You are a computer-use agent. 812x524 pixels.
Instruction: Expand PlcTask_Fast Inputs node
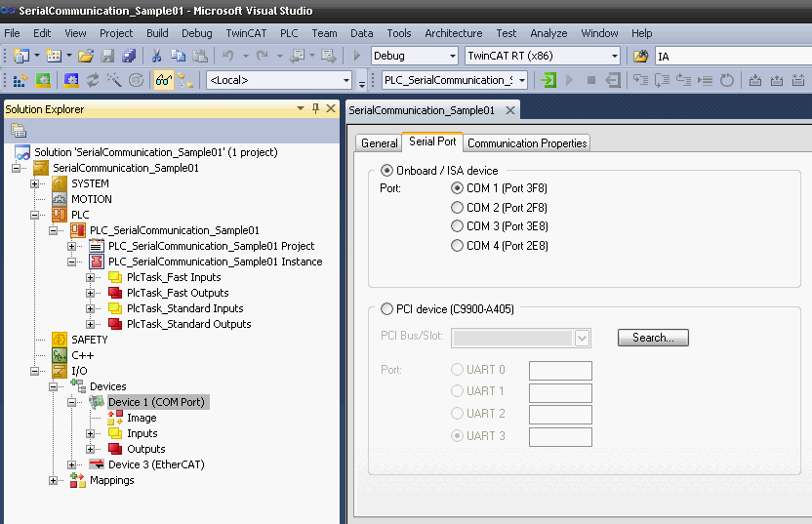(91, 277)
